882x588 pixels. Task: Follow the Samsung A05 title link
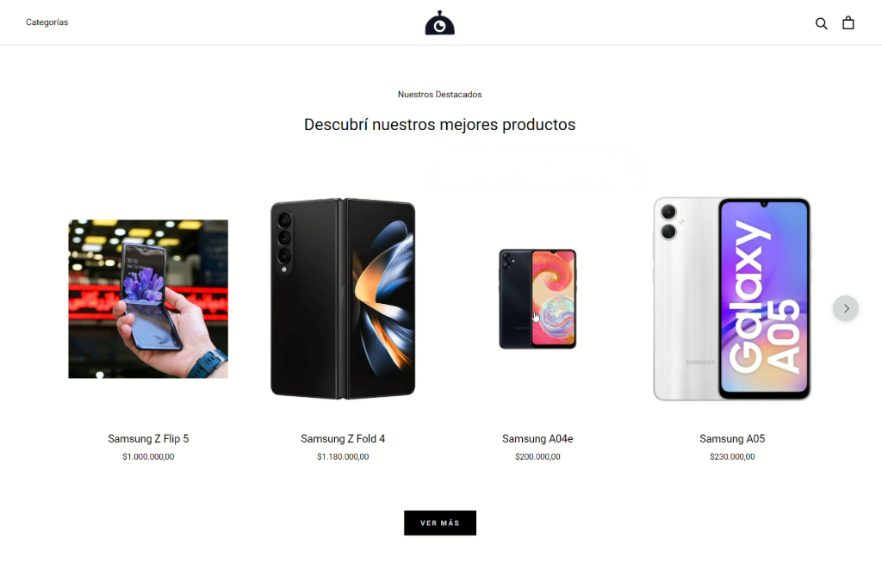point(732,438)
